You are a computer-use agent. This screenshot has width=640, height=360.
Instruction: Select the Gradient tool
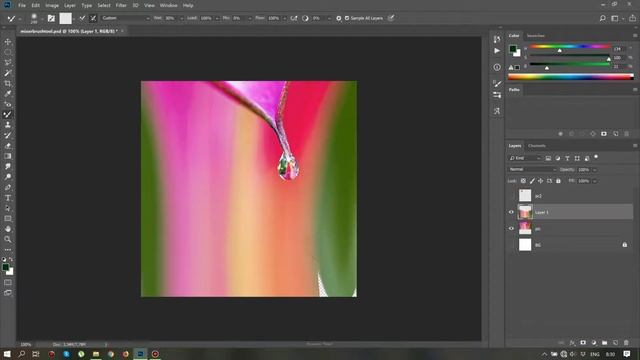click(x=8, y=156)
